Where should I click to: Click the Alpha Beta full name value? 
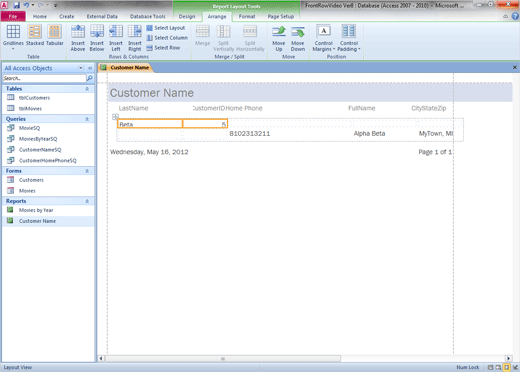pyautogui.click(x=369, y=134)
